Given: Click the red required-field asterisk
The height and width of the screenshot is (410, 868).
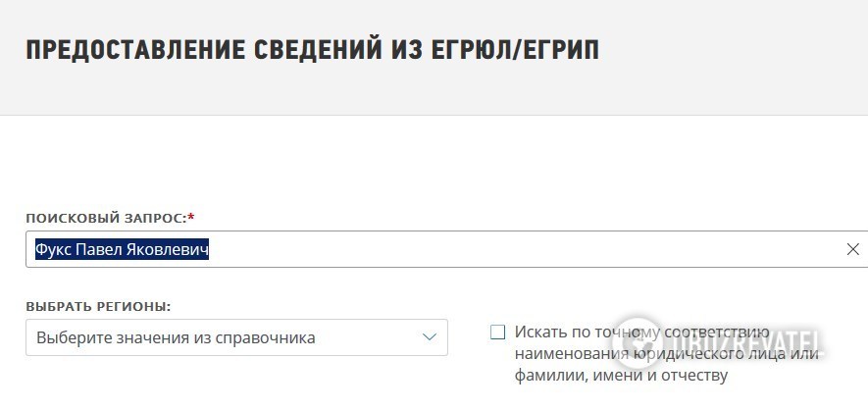Looking at the screenshot, I should pyautogui.click(x=191, y=216).
